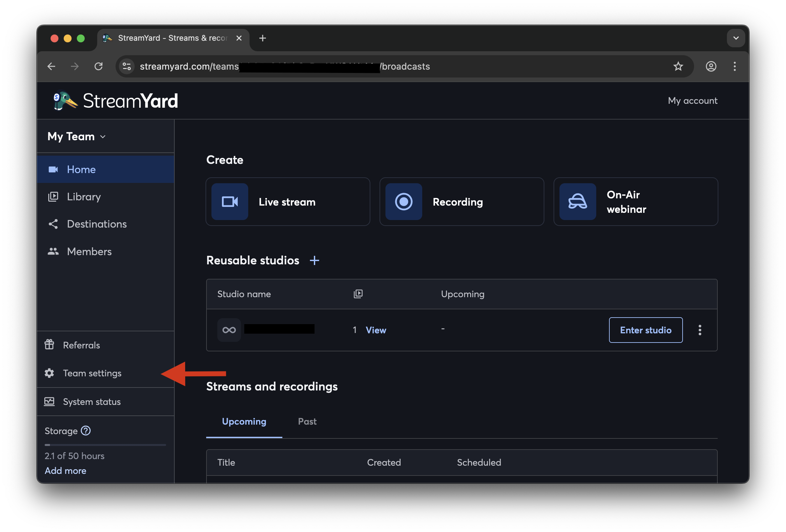Click the Upcoming column header in studios
The height and width of the screenshot is (532, 786).
(x=462, y=294)
